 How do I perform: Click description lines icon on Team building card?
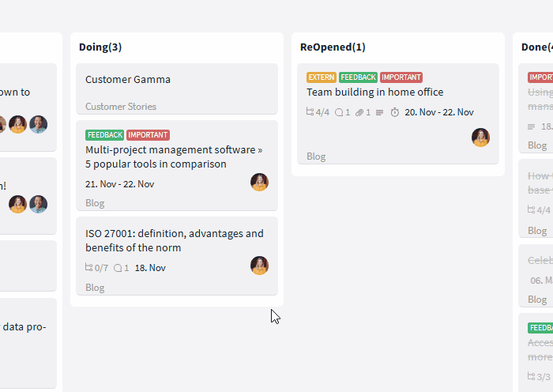pos(379,112)
